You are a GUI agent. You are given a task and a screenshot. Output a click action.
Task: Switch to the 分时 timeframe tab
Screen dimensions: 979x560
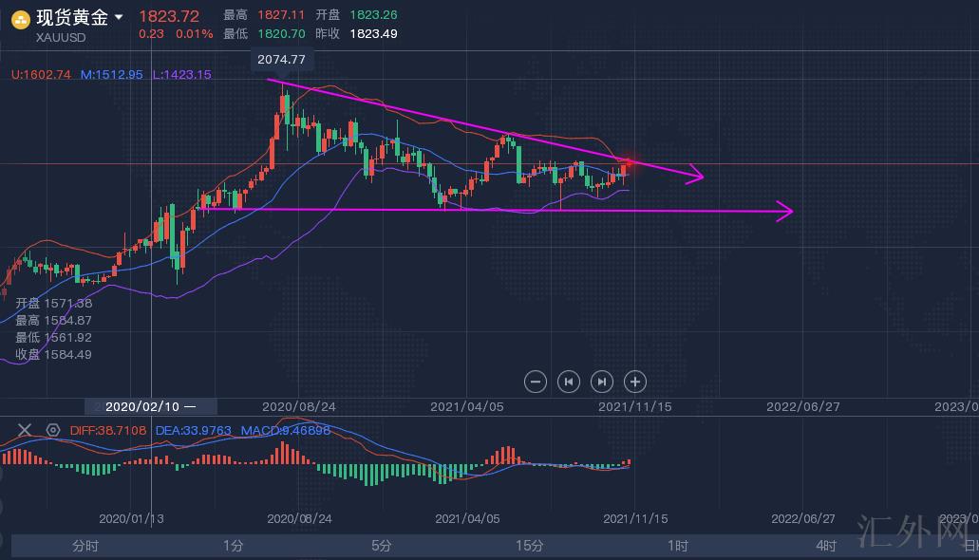click(85, 546)
